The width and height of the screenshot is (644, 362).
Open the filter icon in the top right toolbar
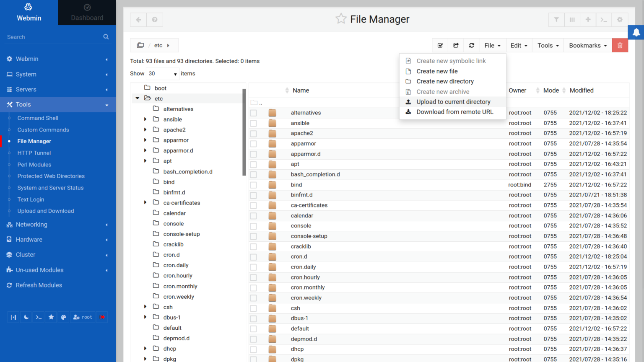[x=556, y=19]
